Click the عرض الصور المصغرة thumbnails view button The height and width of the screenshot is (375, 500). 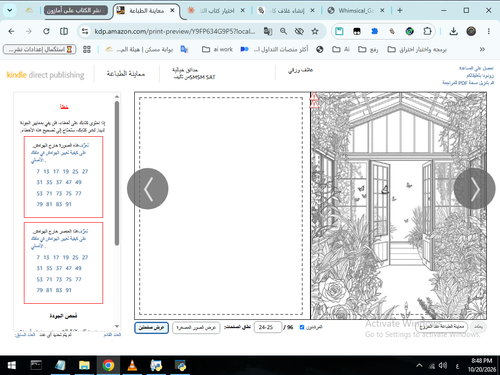tap(196, 328)
